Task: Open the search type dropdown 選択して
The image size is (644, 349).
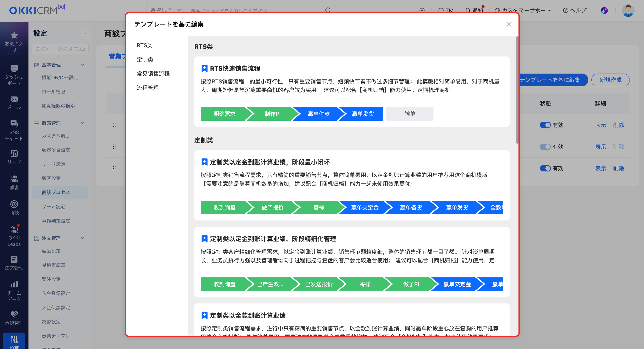Action: pos(166,10)
